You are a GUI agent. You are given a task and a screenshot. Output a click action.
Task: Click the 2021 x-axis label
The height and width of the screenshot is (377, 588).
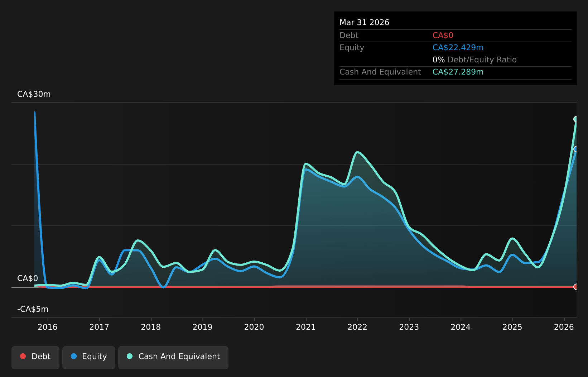[306, 327]
